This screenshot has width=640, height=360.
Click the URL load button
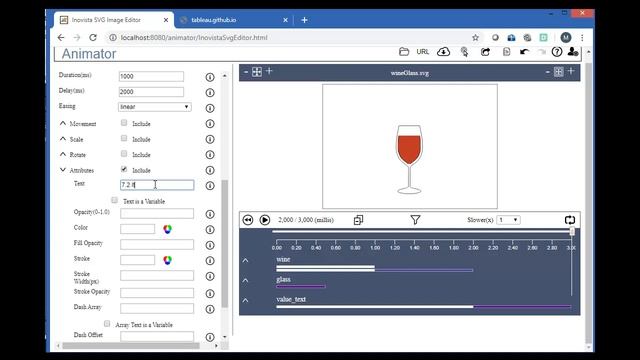pos(422,52)
